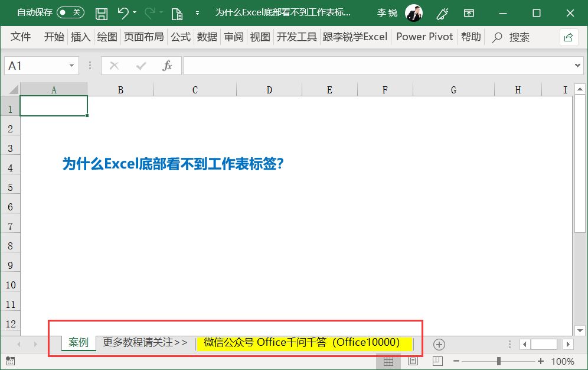Select Normal view in status bar
588x370 pixels.
pyautogui.click(x=388, y=361)
